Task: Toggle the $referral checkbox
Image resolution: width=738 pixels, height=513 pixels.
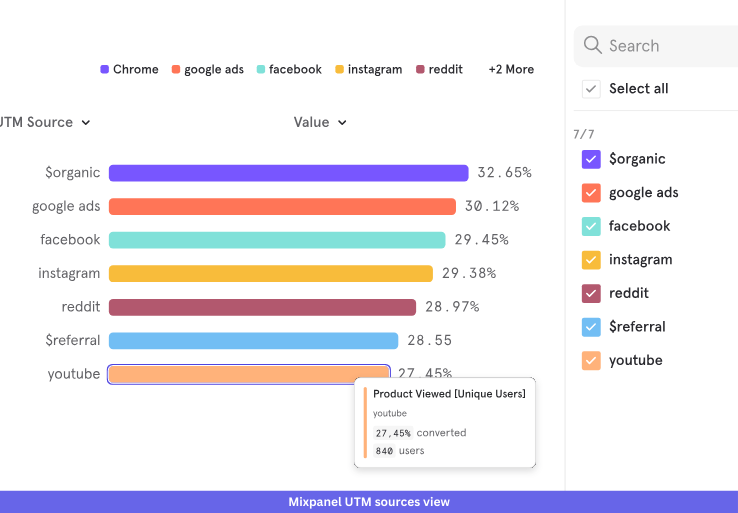Action: (591, 327)
